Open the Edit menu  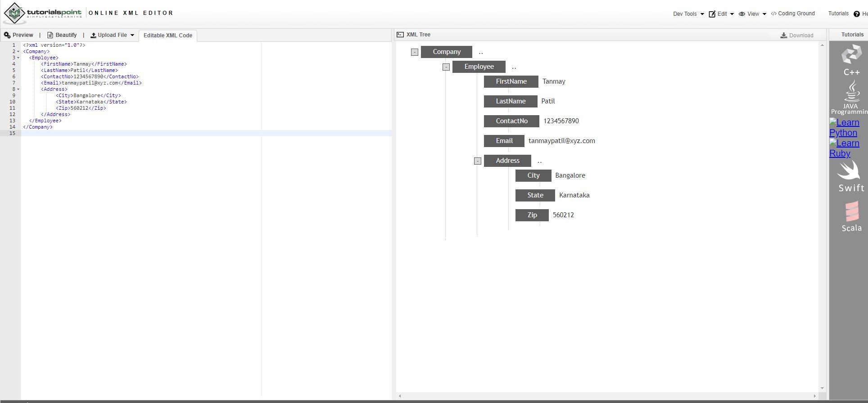tap(721, 14)
